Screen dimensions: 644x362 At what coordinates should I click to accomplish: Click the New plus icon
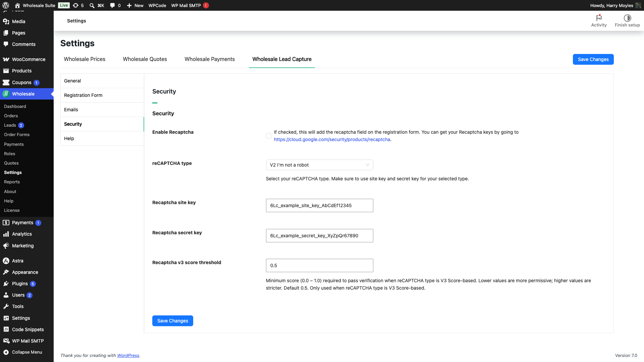point(129,5)
